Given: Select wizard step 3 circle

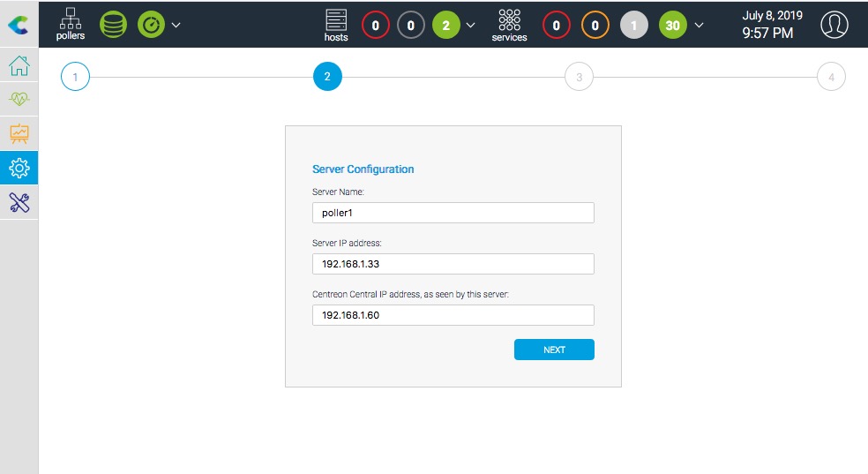Looking at the screenshot, I should (579, 77).
